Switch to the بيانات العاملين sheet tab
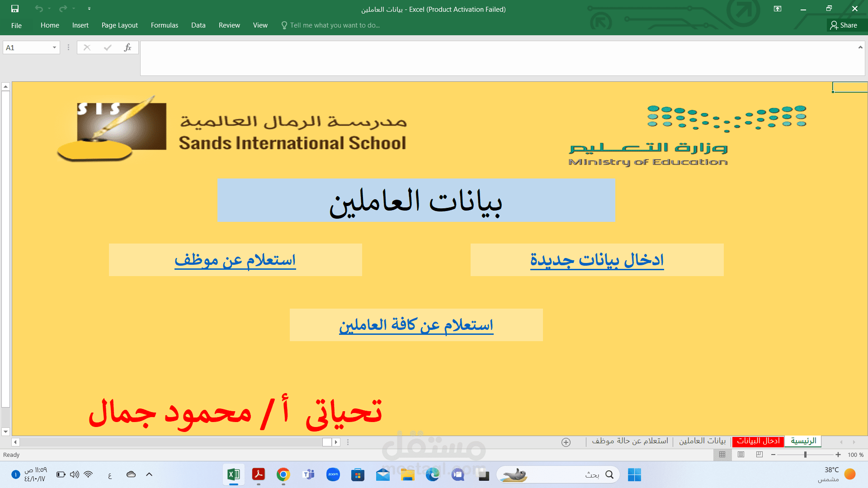This screenshot has width=868, height=488. [702, 441]
